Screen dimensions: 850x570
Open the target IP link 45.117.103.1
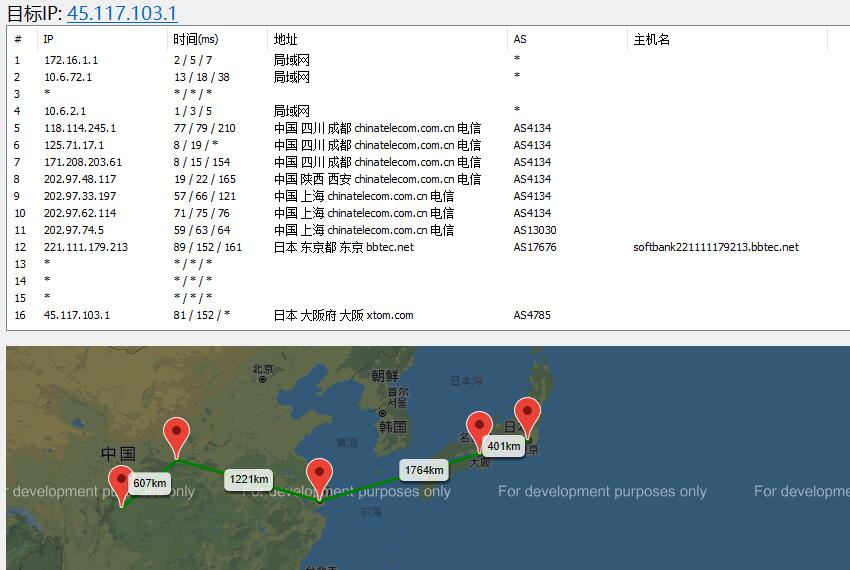point(122,13)
